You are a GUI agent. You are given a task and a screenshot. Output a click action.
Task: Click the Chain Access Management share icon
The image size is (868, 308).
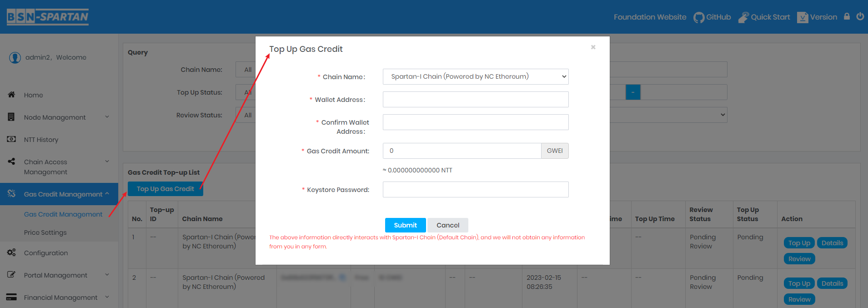pyautogui.click(x=11, y=161)
